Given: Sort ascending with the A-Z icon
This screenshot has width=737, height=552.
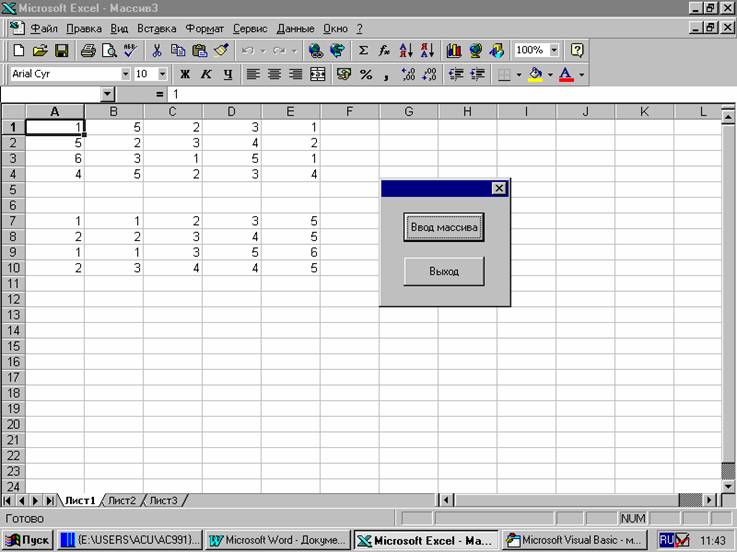Looking at the screenshot, I should click(x=406, y=50).
